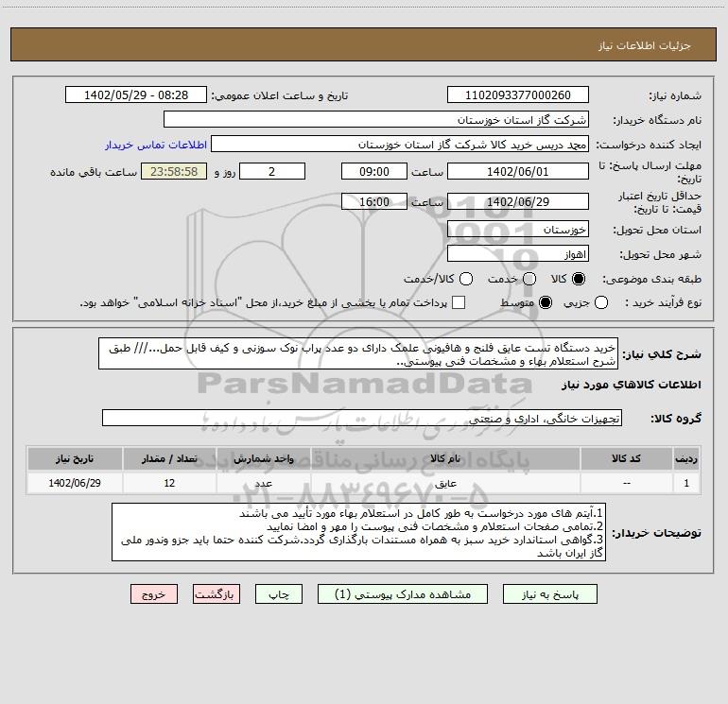The width and height of the screenshot is (728, 704).
Task: Click the شماره نیاز label
Action: [x=675, y=96]
